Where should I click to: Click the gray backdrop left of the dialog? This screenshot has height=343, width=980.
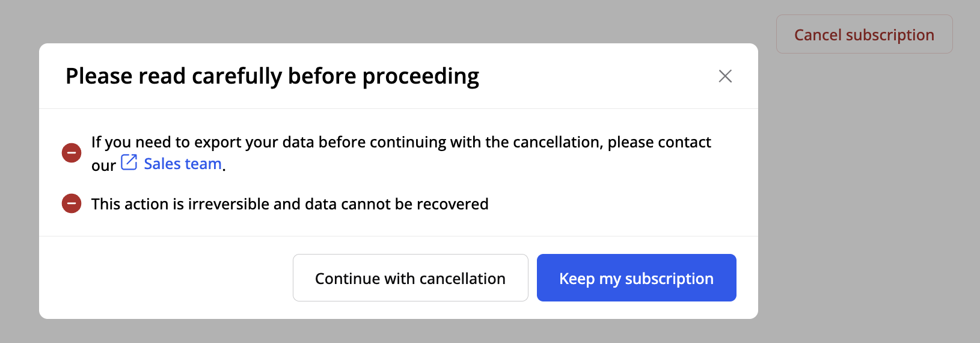click(x=19, y=181)
